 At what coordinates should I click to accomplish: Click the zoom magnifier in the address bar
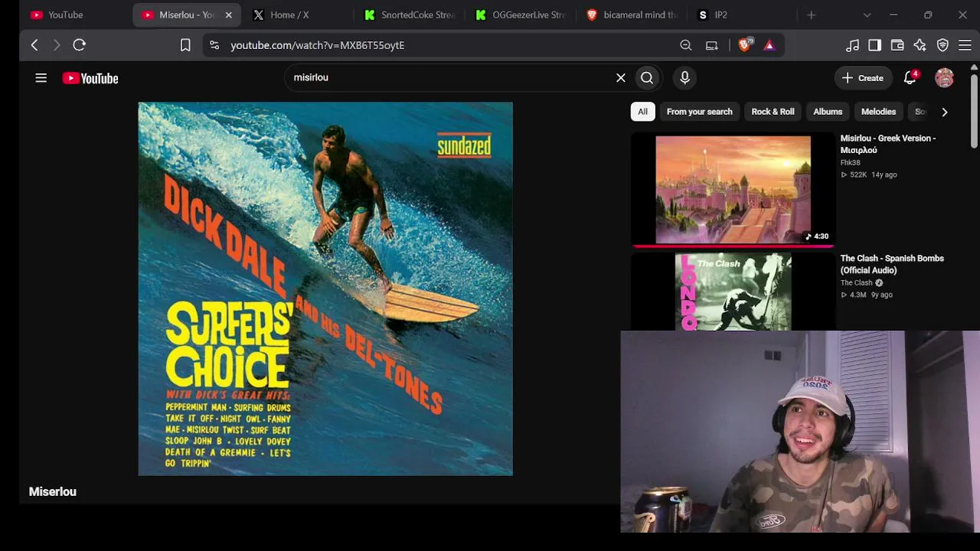(686, 45)
